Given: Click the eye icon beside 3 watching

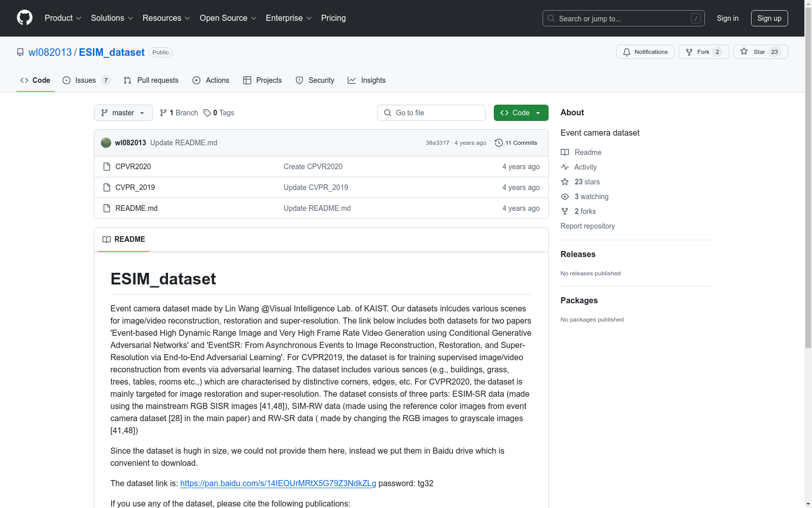Looking at the screenshot, I should (x=565, y=197).
